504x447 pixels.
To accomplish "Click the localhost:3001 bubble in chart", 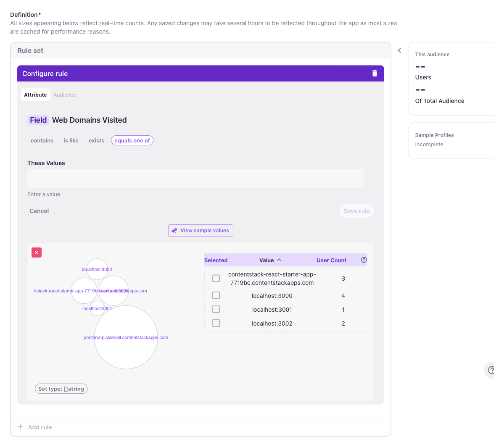I will point(97,308).
